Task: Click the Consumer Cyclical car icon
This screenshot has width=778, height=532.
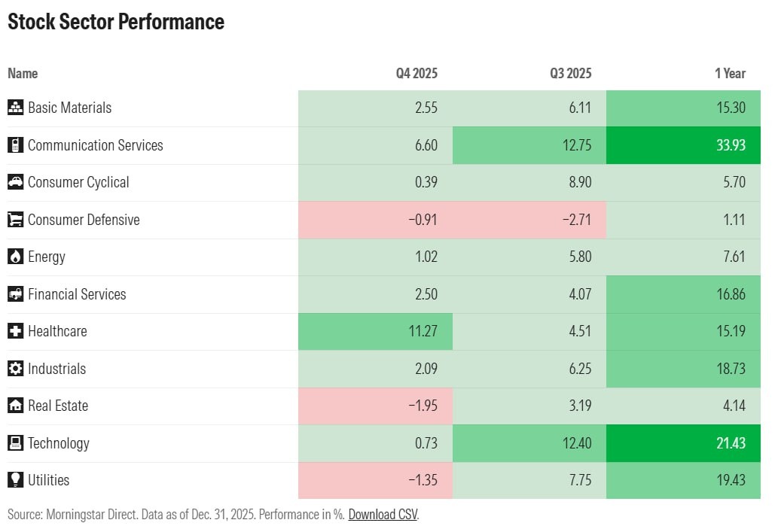Action: [15, 182]
